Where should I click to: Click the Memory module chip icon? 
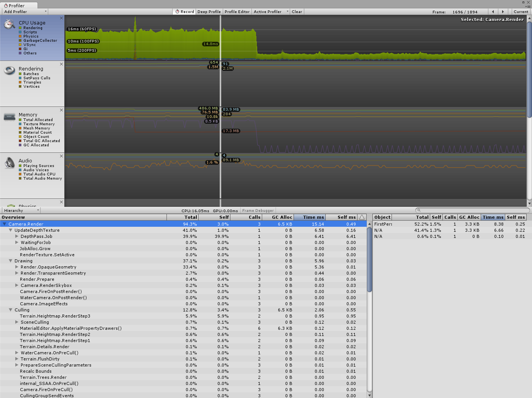coord(9,117)
